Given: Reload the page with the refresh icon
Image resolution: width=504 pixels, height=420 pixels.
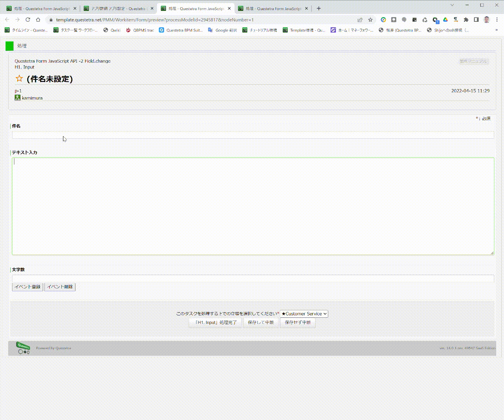Looking at the screenshot, I should tap(27, 19).
